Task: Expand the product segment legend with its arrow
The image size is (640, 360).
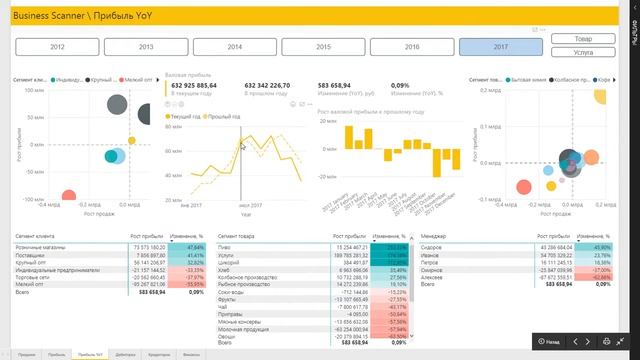Action: pos(614,80)
